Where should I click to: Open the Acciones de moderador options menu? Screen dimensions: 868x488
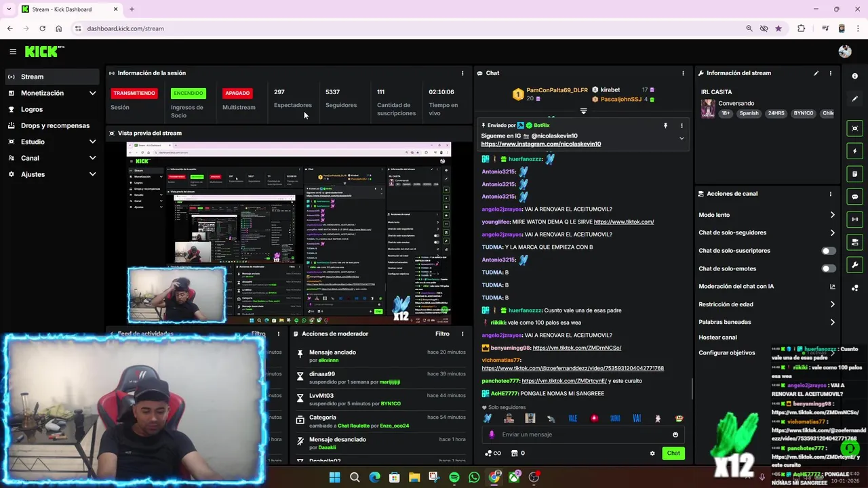tap(462, 334)
